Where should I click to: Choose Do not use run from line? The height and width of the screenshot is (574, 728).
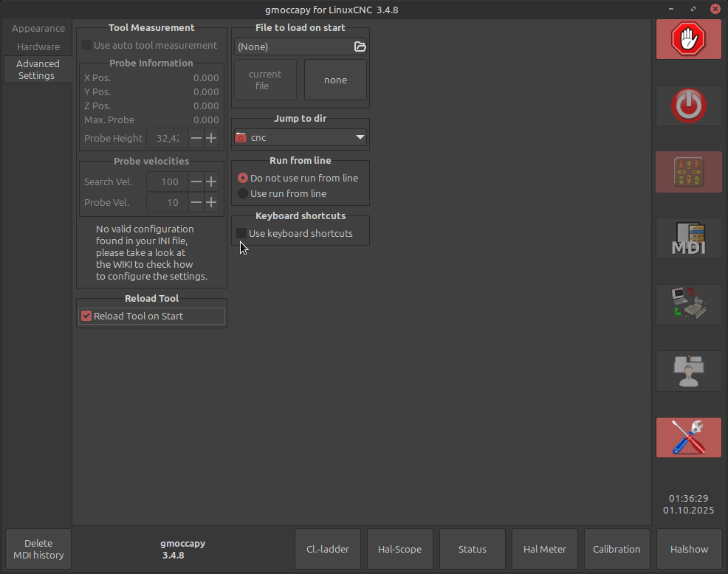(x=243, y=179)
